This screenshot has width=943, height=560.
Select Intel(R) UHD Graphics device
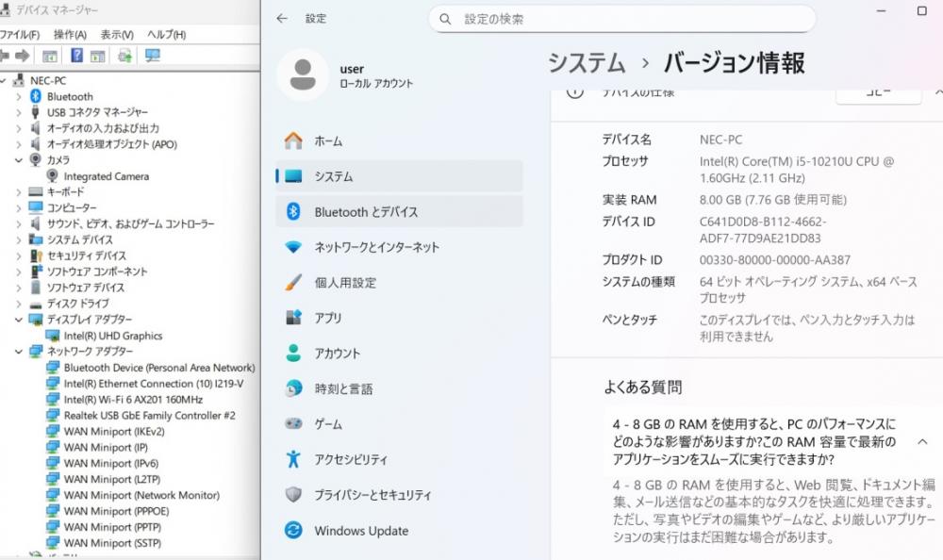pos(112,336)
